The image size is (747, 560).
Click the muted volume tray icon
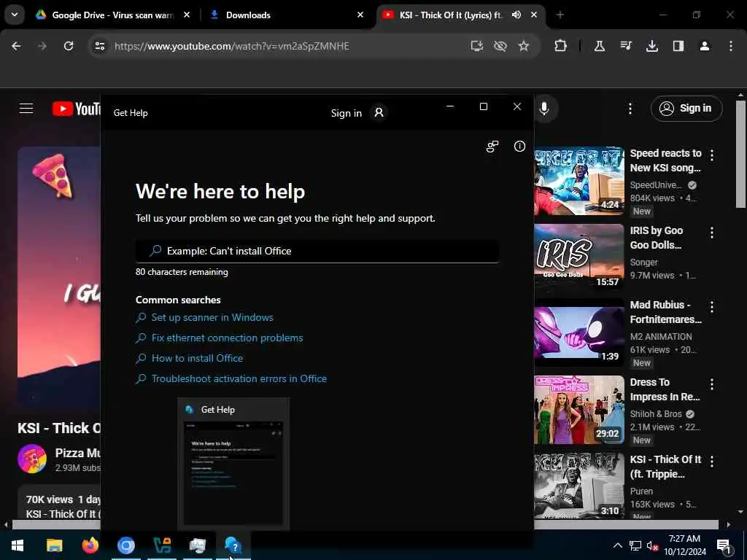click(x=652, y=545)
